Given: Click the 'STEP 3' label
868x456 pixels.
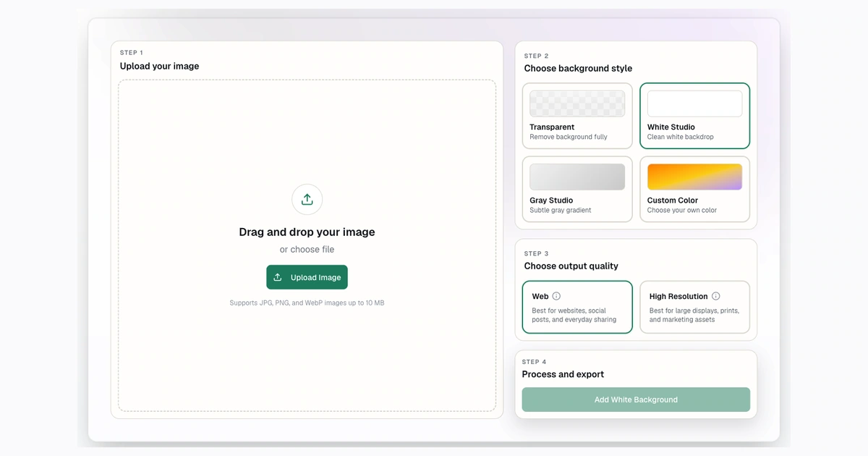Looking at the screenshot, I should click(x=537, y=253).
